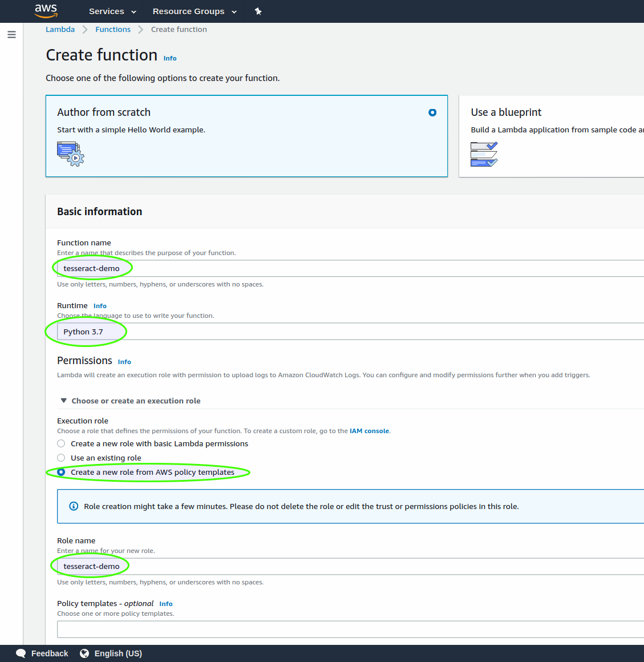Select the Author from scratch card radio
Image resolution: width=644 pixels, height=662 pixels.
coord(432,112)
